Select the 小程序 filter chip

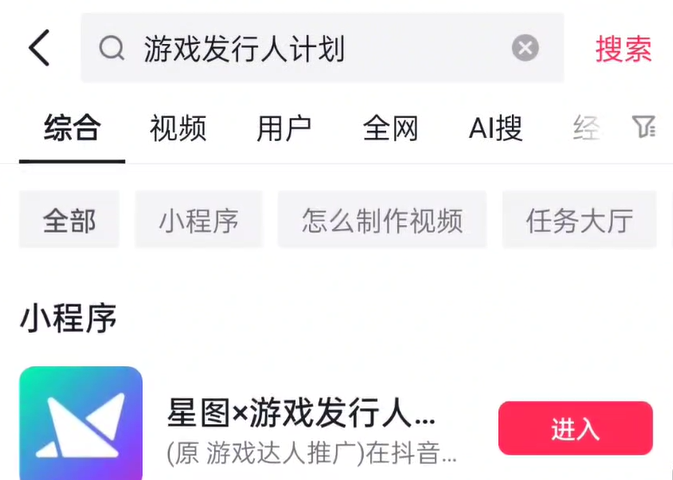pyautogui.click(x=199, y=220)
